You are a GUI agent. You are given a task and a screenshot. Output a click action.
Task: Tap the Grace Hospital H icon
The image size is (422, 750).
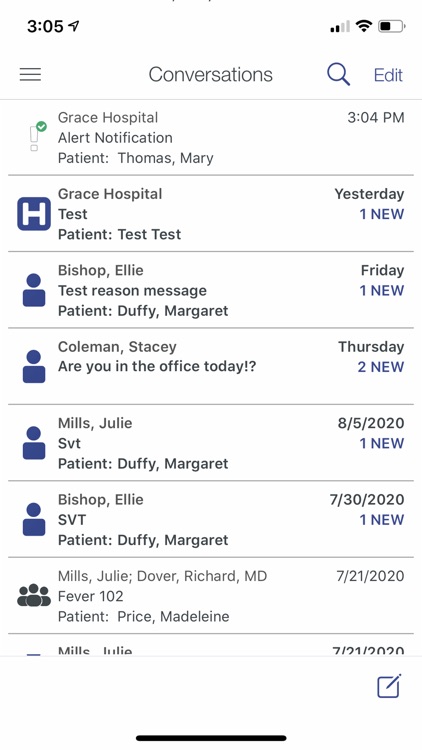[34, 214]
